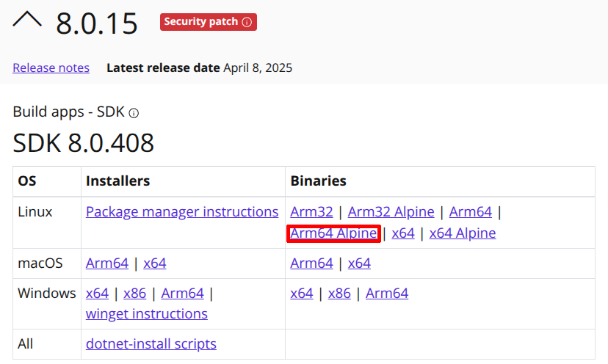608x364 pixels.
Task: Collapse the 8.0.15 release section chevron
Action: [x=27, y=19]
